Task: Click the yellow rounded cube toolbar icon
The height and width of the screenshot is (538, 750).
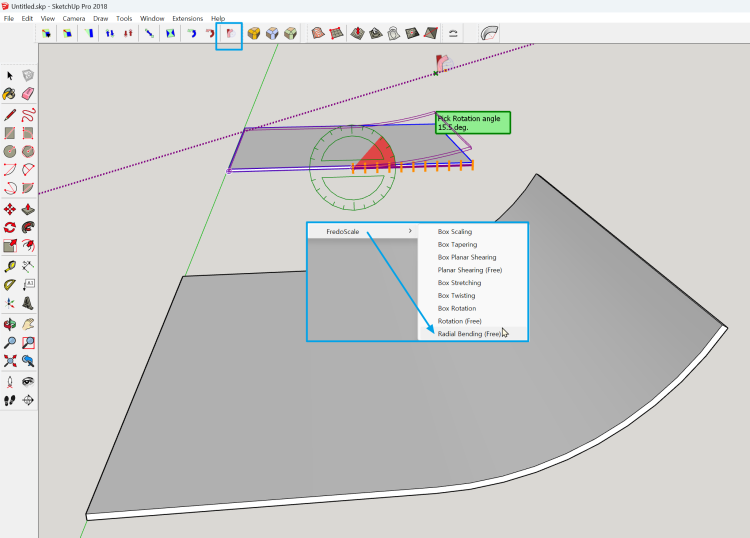Action: point(254,33)
